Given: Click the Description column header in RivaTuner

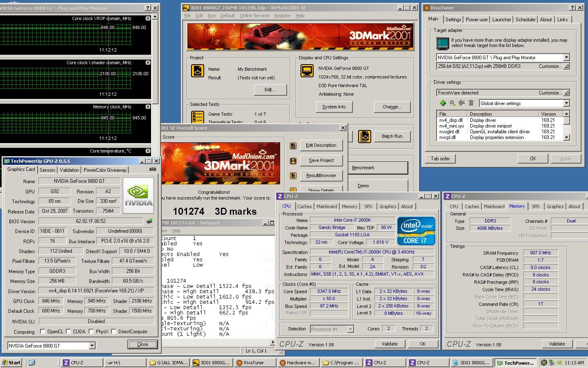Looking at the screenshot, I should point(503,114).
